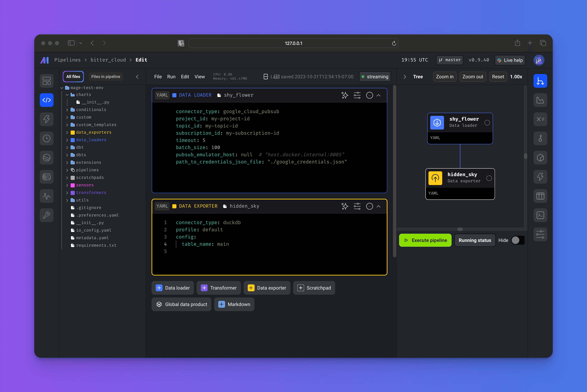This screenshot has height=392, width=587.
Task: Zoom in on the dependency tree
Action: (445, 77)
